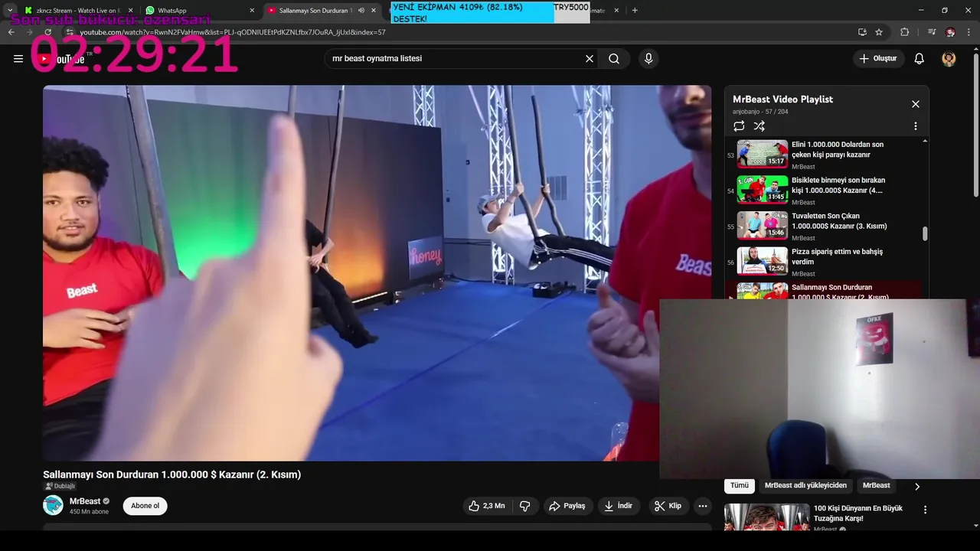The image size is (980, 551).
Task: Open Chrome media control icon
Action: click(x=932, y=32)
